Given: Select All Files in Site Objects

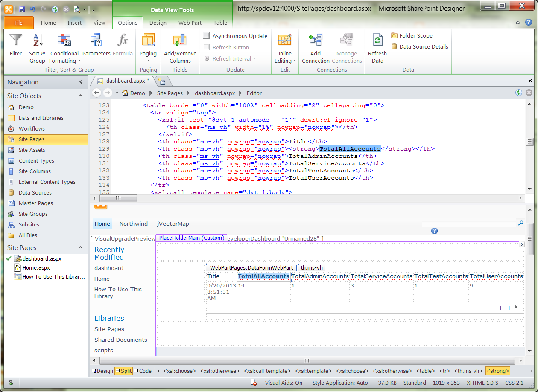Looking at the screenshot, I should point(28,235).
